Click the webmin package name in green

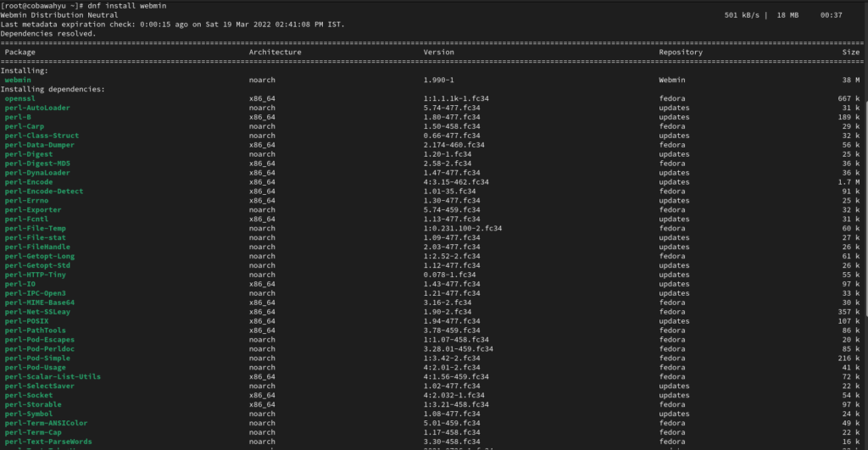17,80
